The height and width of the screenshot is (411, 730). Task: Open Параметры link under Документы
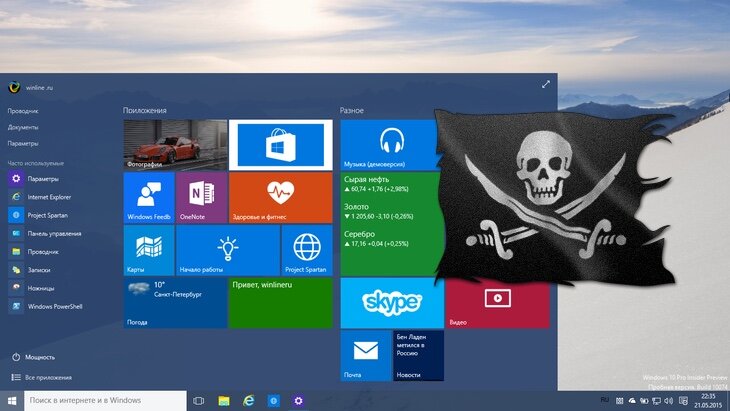23,143
